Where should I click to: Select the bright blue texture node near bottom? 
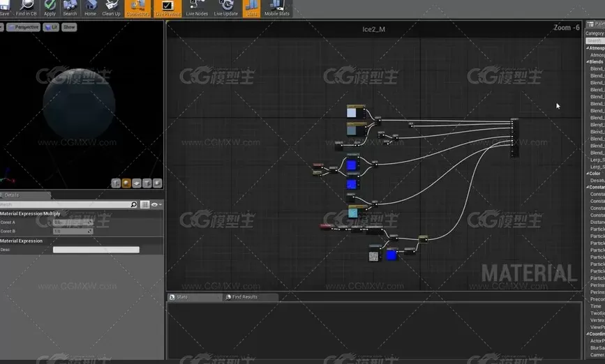(x=391, y=255)
